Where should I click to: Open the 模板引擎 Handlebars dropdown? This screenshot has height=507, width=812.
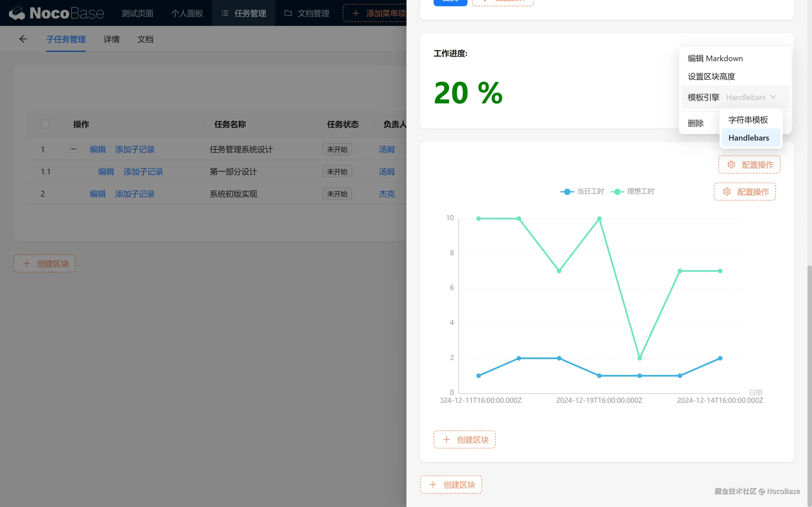[751, 97]
